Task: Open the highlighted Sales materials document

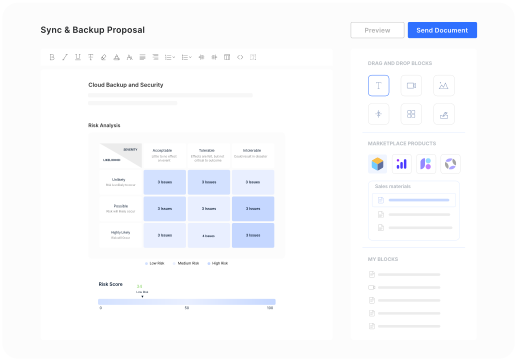Action: tap(414, 200)
